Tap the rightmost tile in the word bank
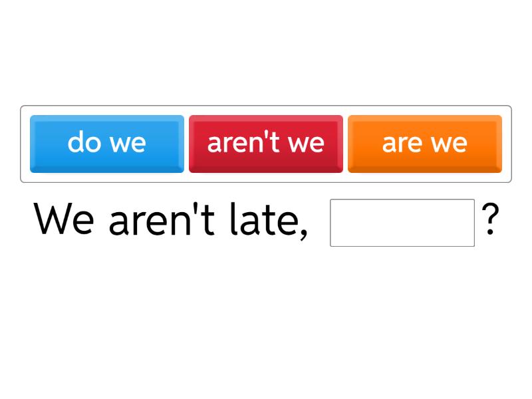 pos(425,144)
